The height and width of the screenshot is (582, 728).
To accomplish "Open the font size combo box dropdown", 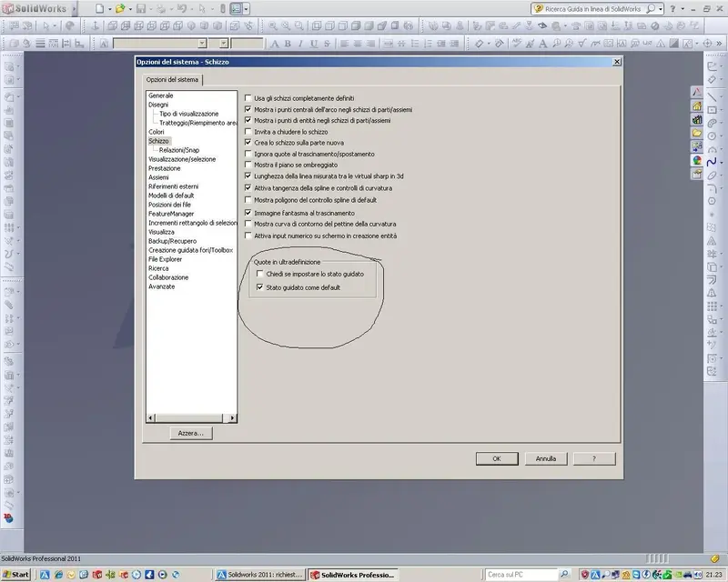I will pos(224,44).
